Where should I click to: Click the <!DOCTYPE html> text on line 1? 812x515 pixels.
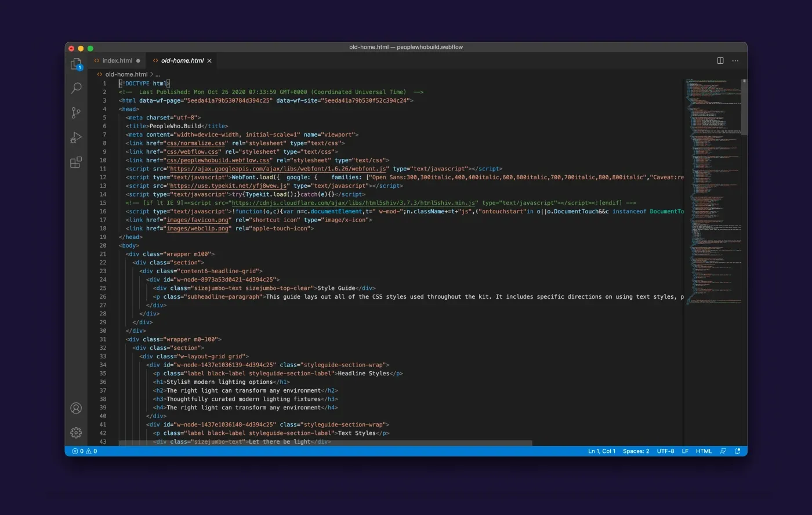[144, 84]
